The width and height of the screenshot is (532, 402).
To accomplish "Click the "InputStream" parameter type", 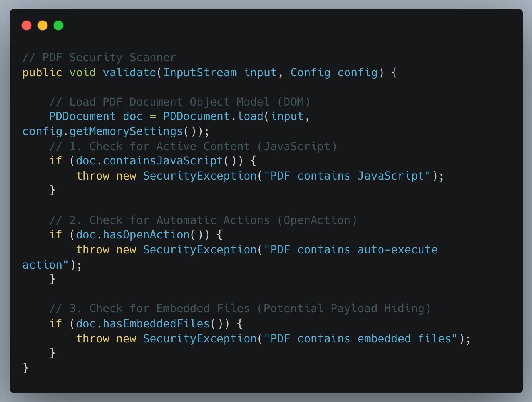I will (200, 73).
